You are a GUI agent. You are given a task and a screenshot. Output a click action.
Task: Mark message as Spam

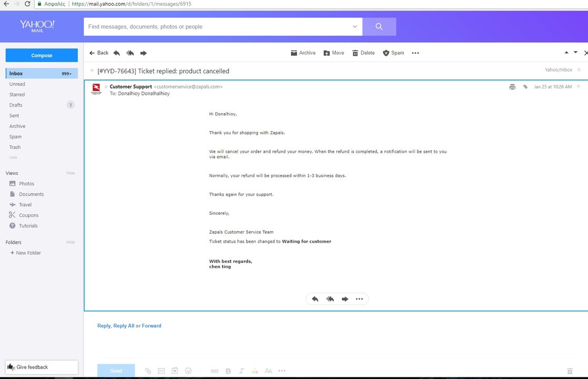393,53
